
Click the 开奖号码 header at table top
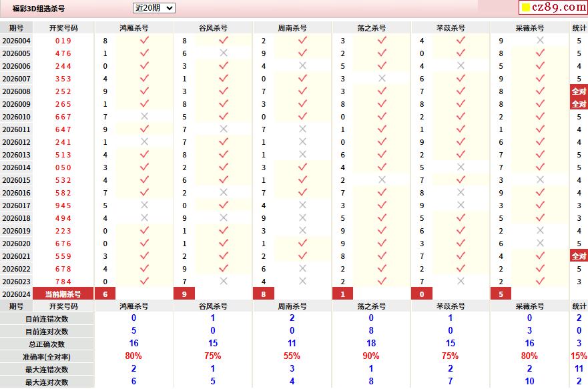[x=63, y=28]
